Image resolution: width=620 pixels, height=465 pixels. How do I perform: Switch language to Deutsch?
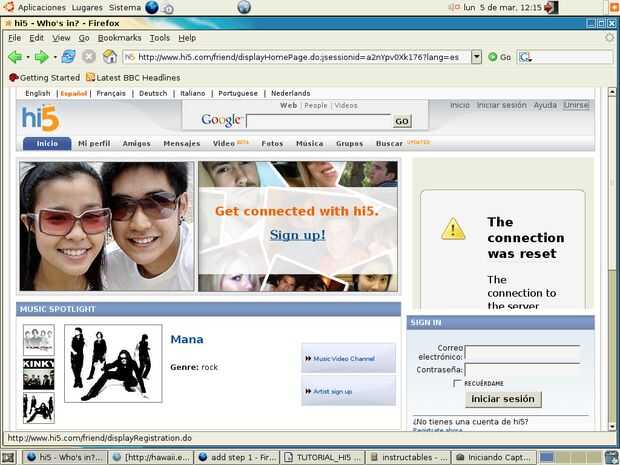click(153, 93)
